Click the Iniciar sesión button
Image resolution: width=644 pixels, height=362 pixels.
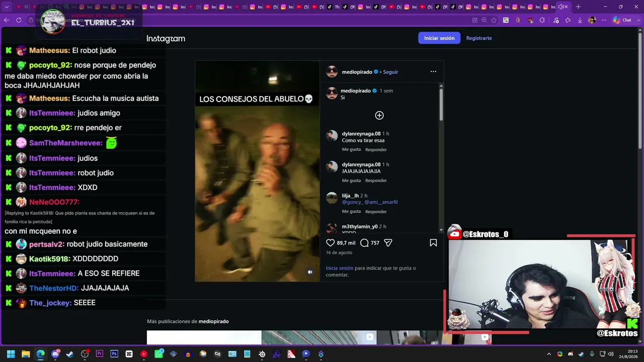[439, 38]
